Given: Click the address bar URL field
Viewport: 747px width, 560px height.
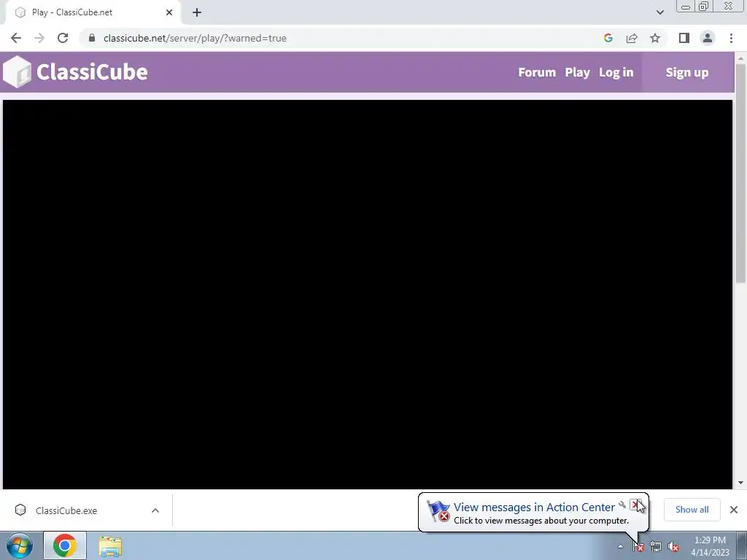Looking at the screenshot, I should (343, 38).
